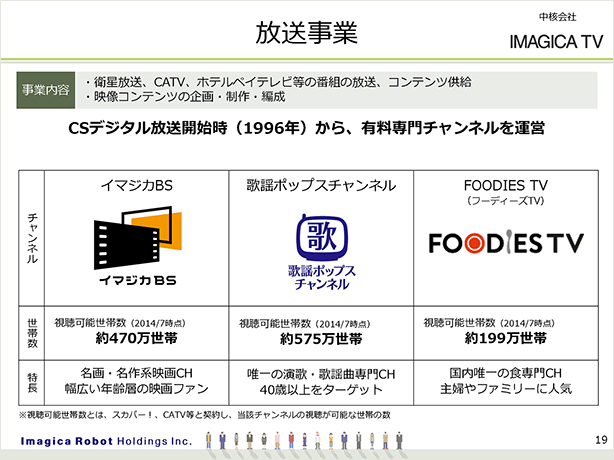Image resolution: width=614 pixels, height=460 pixels.
Task: Click the 主婦やファミリーに人気 text
Action: (x=506, y=389)
